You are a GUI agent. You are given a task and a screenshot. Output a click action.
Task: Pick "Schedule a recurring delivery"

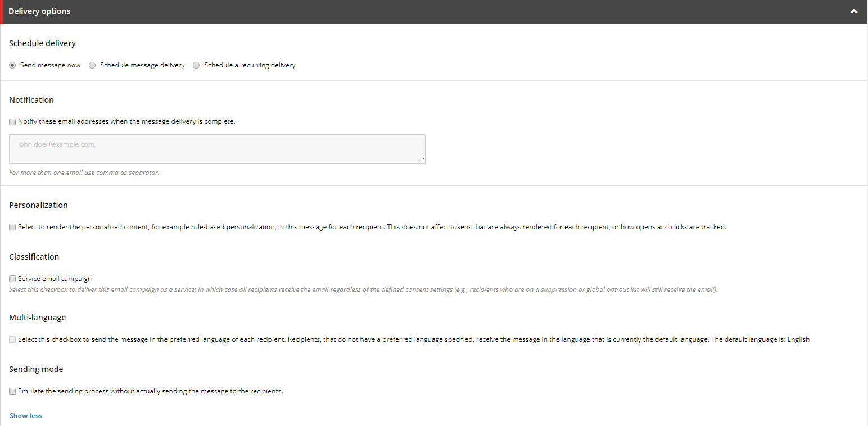[x=196, y=65]
